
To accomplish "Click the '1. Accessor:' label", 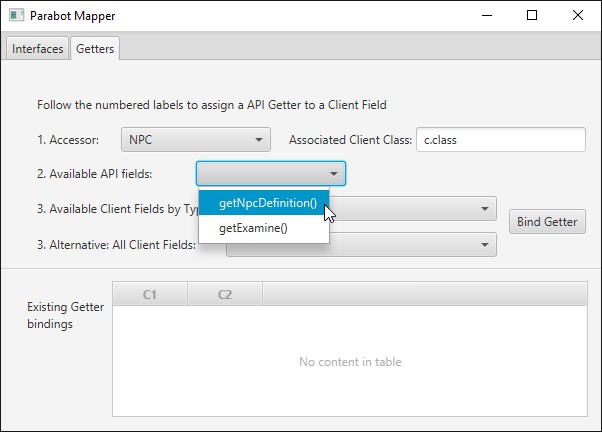I will point(68,140).
